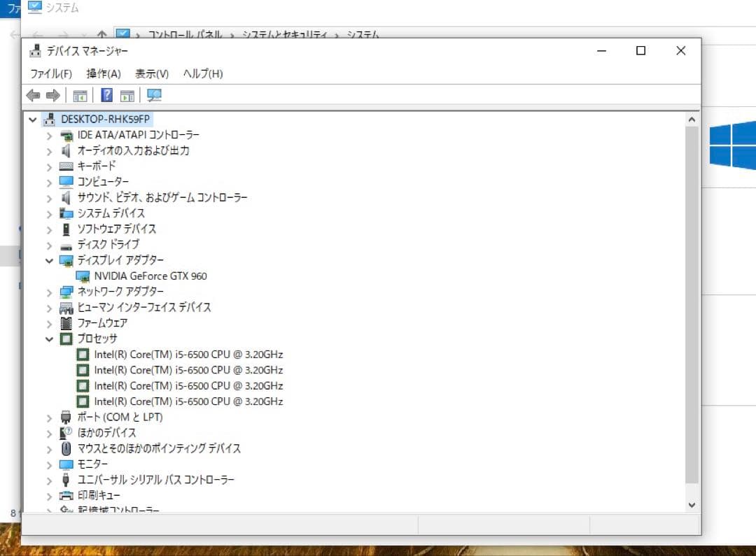Viewport: 756px width, 556px height.
Task: Open the Help toolbar icon
Action: pyautogui.click(x=106, y=95)
